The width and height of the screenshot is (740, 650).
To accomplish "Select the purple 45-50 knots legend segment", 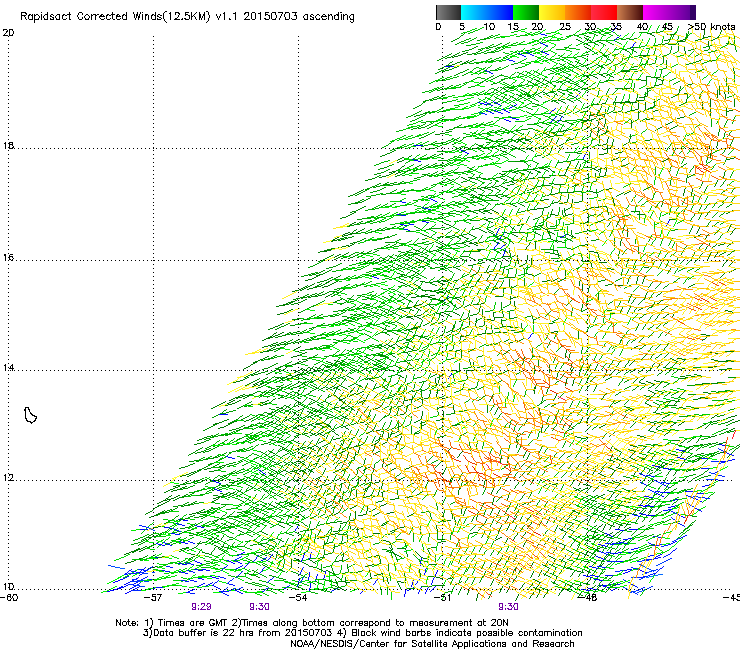I will pos(682,12).
